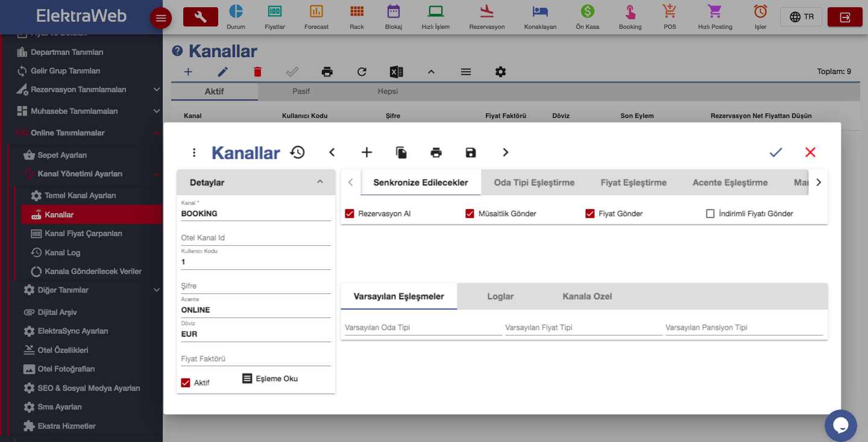The height and width of the screenshot is (442, 868).
Task: Open the POS cart icon
Action: pyautogui.click(x=669, y=11)
